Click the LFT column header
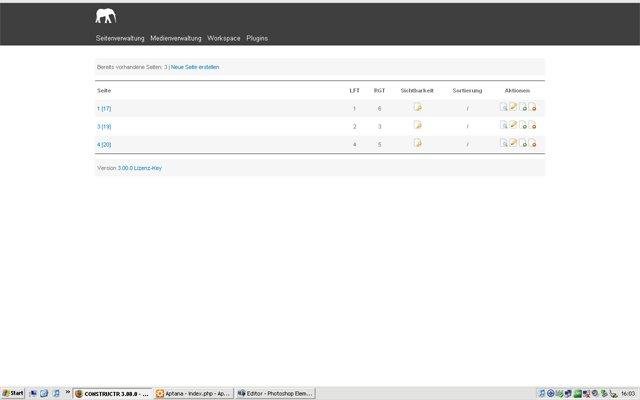Viewport: 640px width, 400px height. coord(354,91)
